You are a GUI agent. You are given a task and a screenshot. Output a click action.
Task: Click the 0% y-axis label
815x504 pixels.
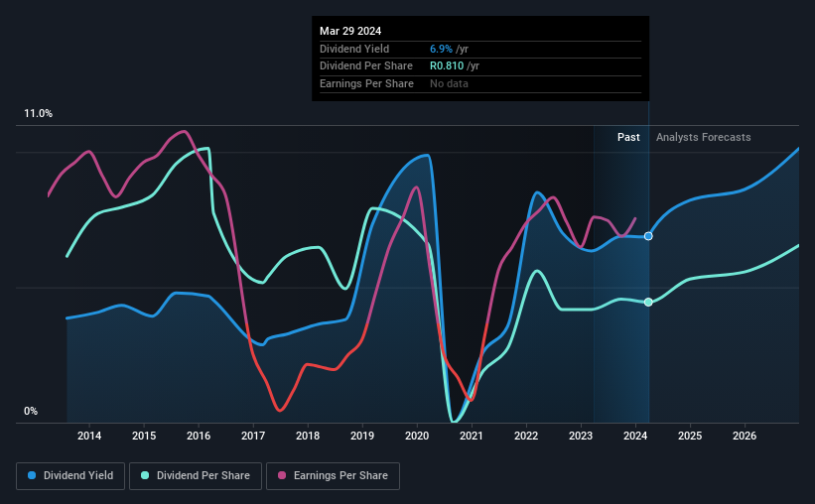pyautogui.click(x=31, y=411)
